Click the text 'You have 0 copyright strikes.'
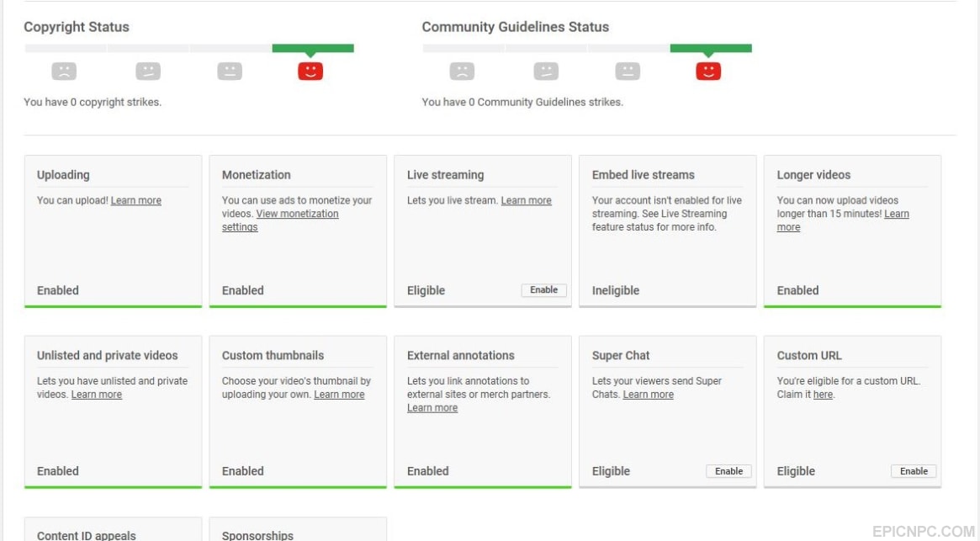The height and width of the screenshot is (541, 980). pos(93,102)
